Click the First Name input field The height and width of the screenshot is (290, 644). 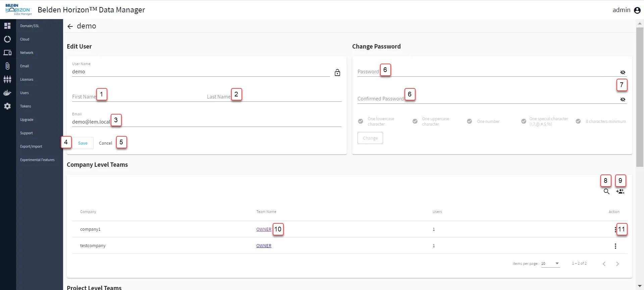139,96
